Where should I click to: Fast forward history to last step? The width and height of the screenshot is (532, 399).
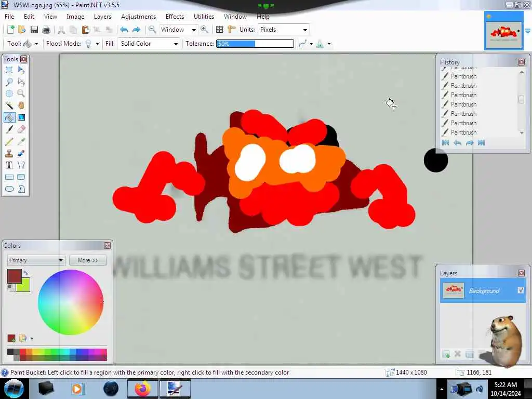(x=481, y=143)
